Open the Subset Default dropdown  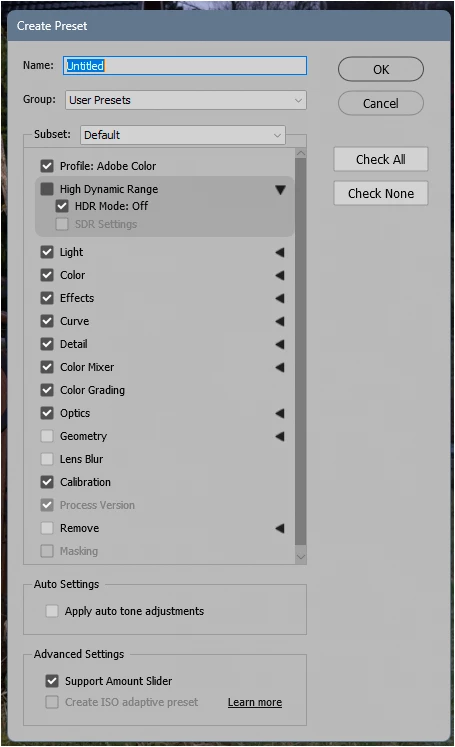coord(183,135)
